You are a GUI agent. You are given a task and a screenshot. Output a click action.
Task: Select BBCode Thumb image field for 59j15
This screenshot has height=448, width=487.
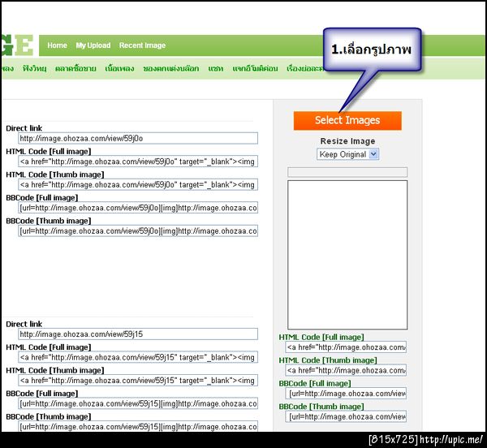[138, 427]
